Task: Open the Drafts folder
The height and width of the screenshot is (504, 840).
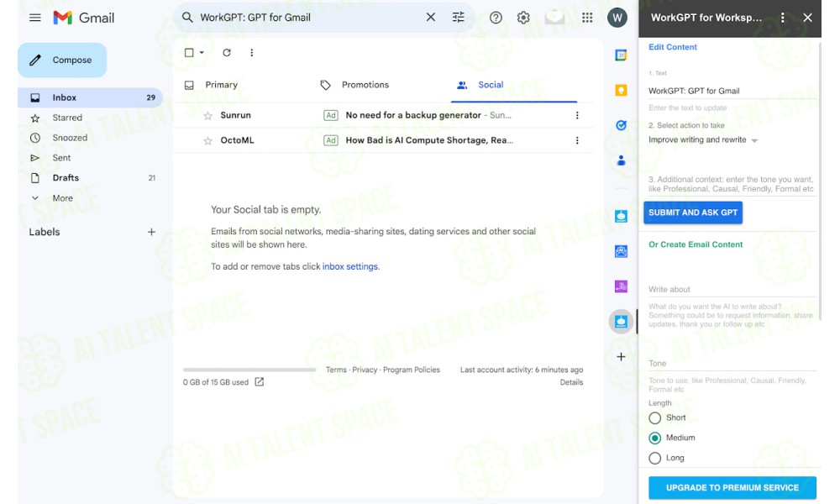Action: pyautogui.click(x=90, y=178)
